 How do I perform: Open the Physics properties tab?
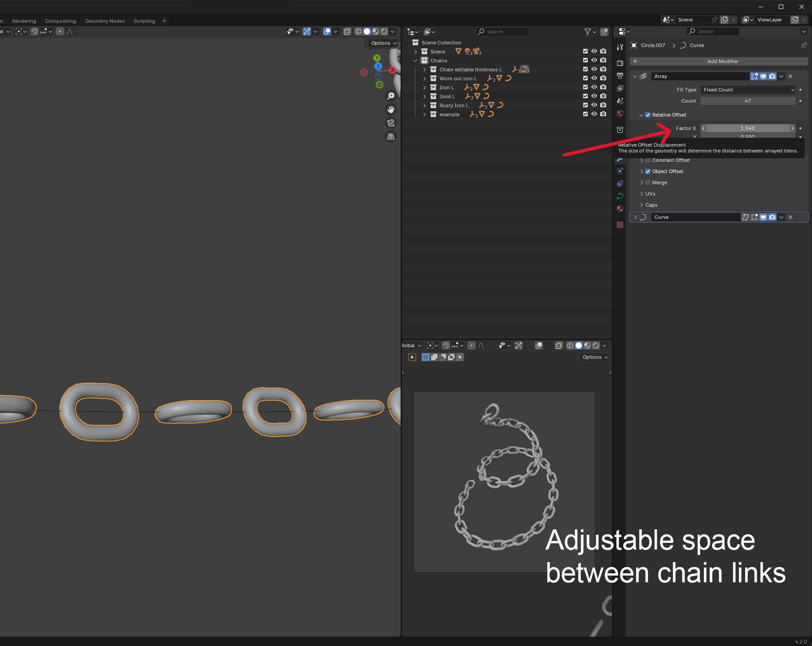[x=620, y=171]
